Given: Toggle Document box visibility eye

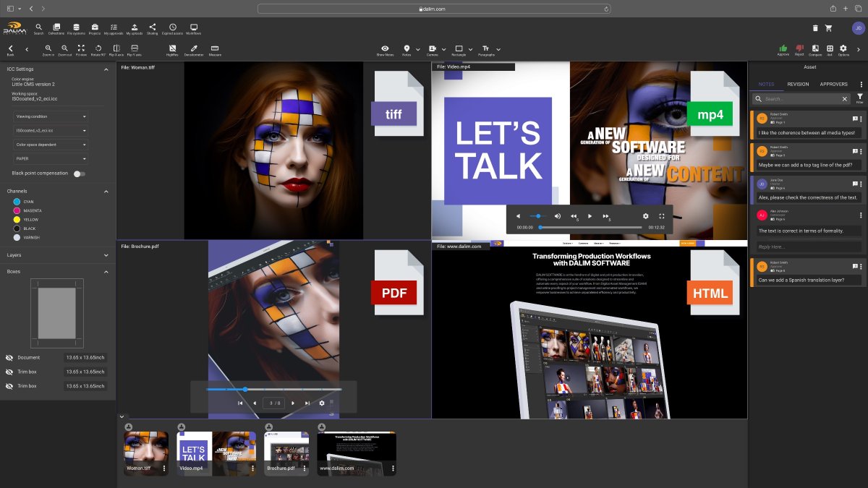Looking at the screenshot, I should click(9, 357).
